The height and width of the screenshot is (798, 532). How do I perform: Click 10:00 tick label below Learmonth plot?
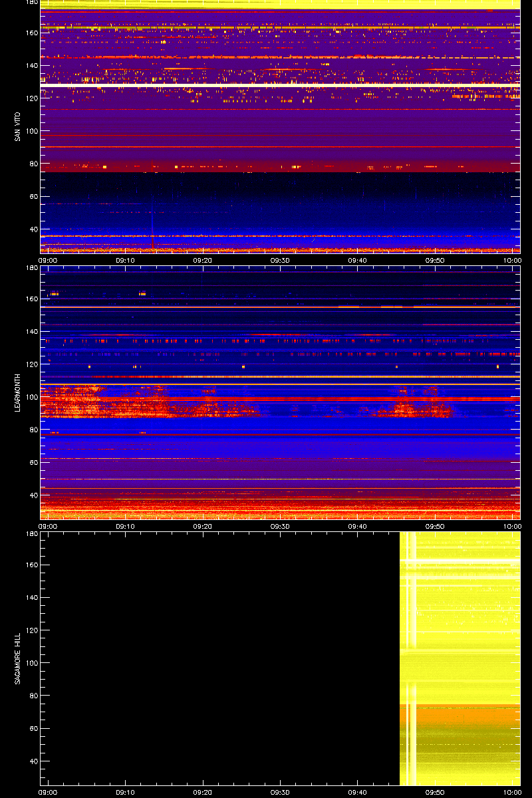[x=512, y=526]
